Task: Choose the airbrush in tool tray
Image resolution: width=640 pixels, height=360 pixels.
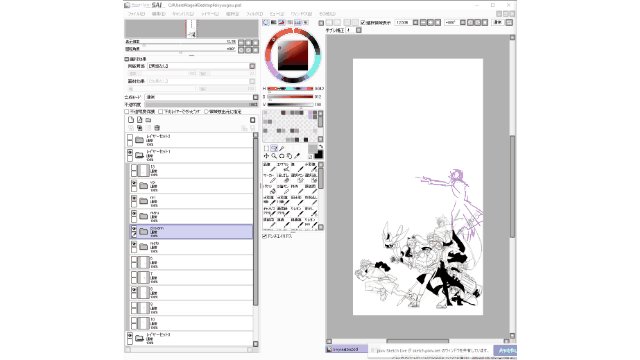Action: click(x=283, y=167)
